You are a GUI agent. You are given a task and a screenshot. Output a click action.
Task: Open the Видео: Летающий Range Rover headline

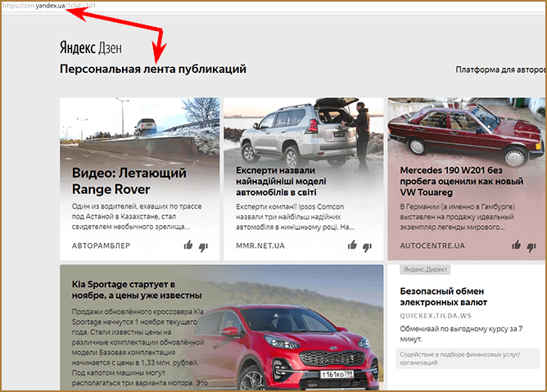(x=129, y=181)
